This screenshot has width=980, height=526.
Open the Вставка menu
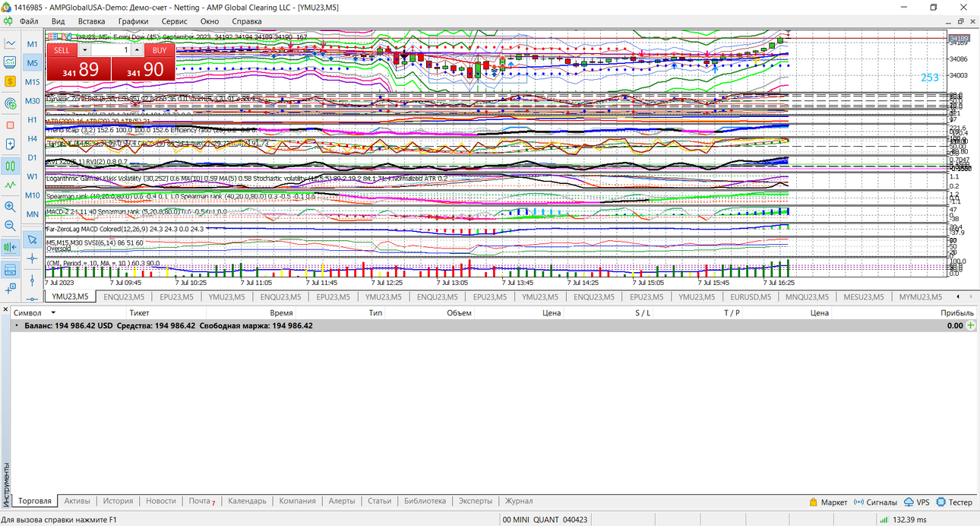91,21
